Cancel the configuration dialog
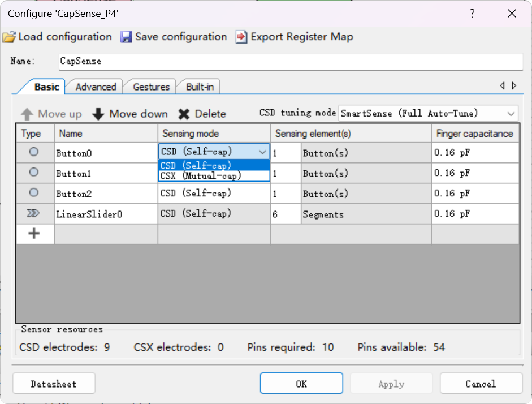 point(481,384)
